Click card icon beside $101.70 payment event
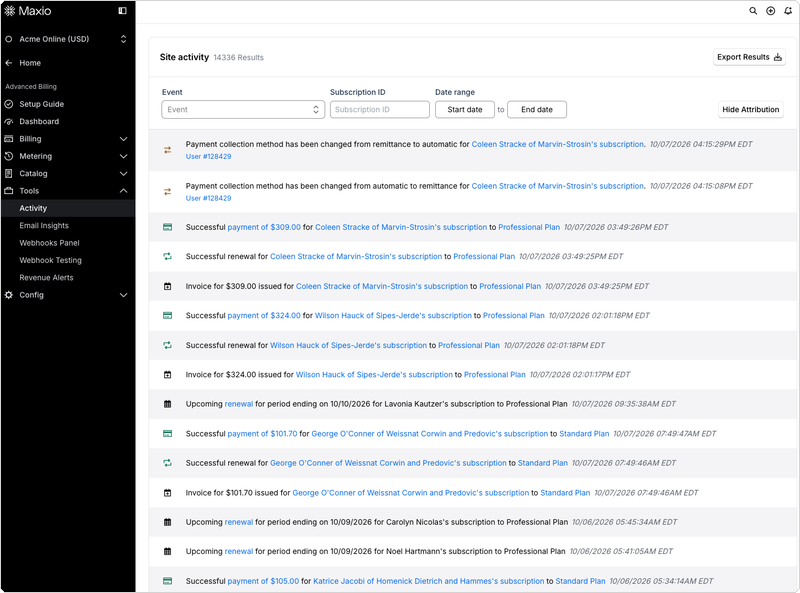The width and height of the screenshot is (800, 593). point(167,434)
